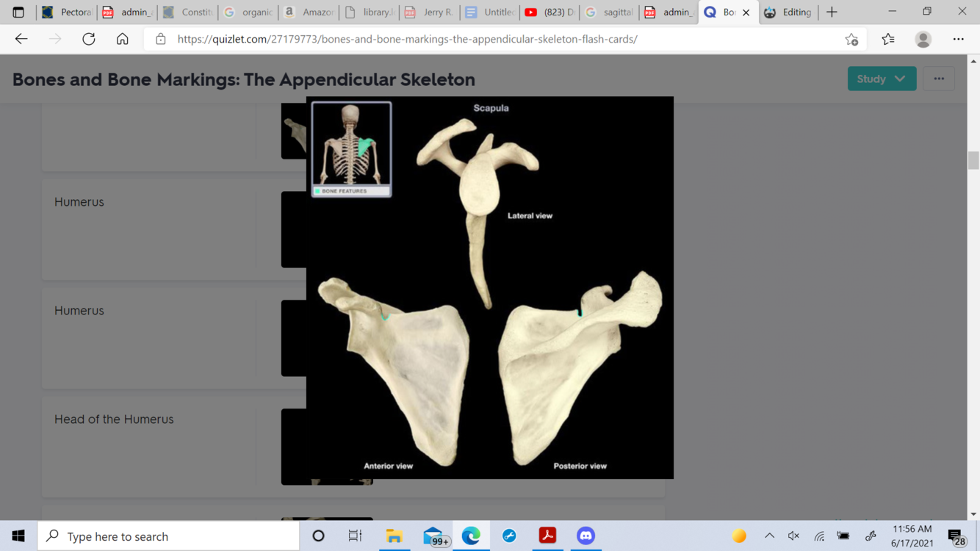
Task: Switch to the Amazon tab
Action: 308,12
